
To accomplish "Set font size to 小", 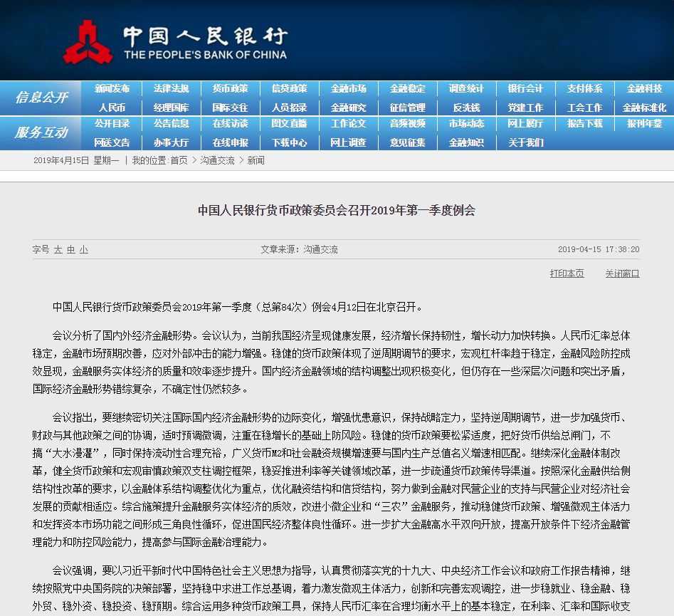I will 84,249.
